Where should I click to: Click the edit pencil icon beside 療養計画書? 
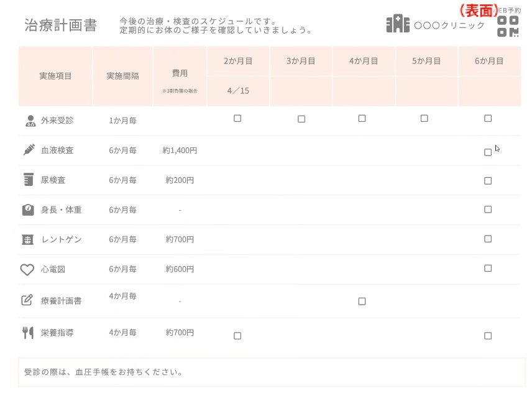coord(27,300)
